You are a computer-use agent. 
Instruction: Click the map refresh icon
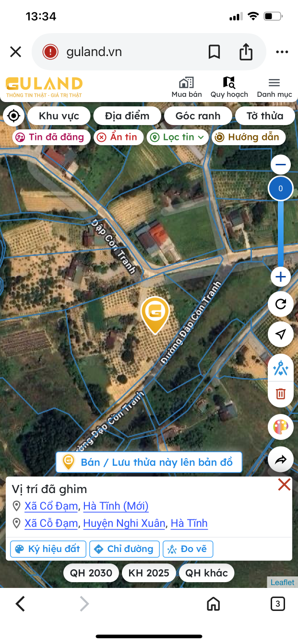point(281,304)
